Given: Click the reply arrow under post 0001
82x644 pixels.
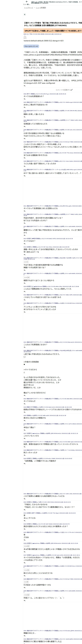Looking at the screenshot, I should point(24,86).
